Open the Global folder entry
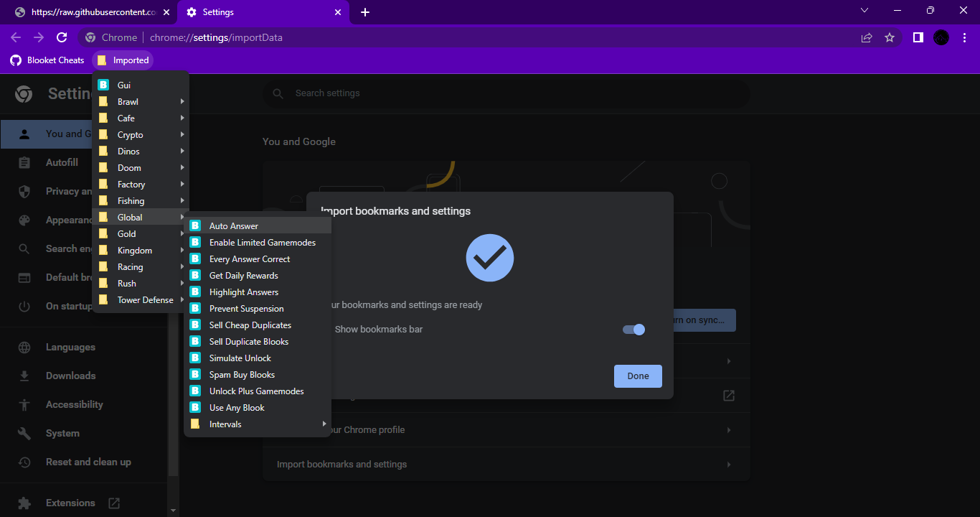This screenshot has height=517, width=980. tap(141, 217)
